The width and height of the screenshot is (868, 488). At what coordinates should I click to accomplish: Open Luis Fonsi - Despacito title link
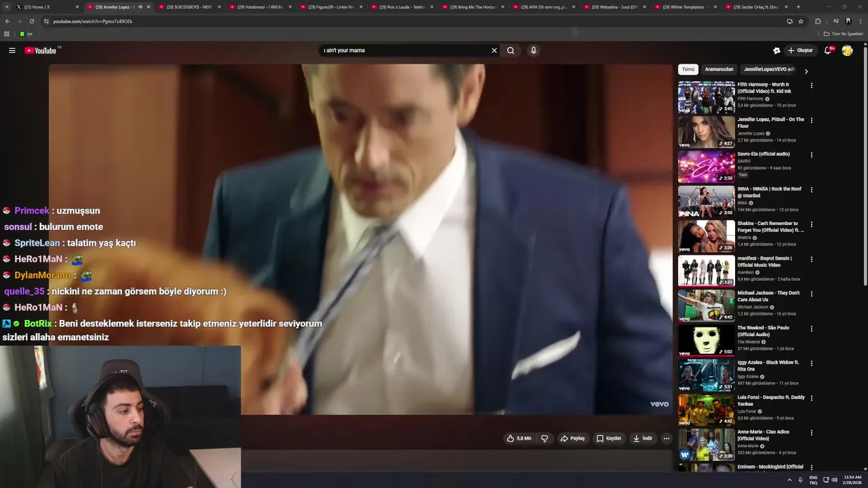771,400
